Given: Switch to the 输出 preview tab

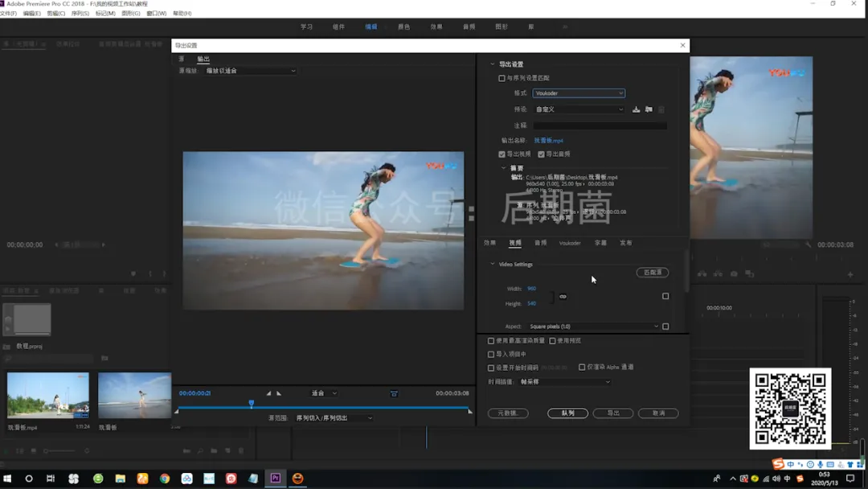Looking at the screenshot, I should 203,59.
